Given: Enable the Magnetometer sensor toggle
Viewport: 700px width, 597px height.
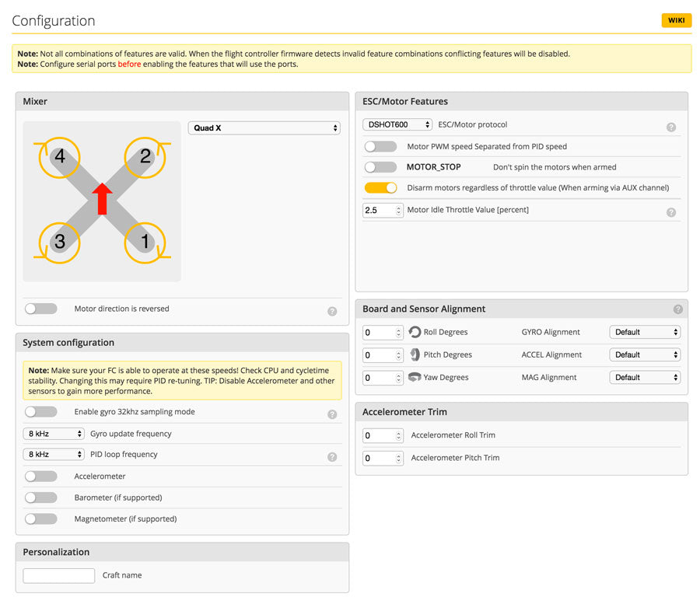Looking at the screenshot, I should pyautogui.click(x=41, y=519).
